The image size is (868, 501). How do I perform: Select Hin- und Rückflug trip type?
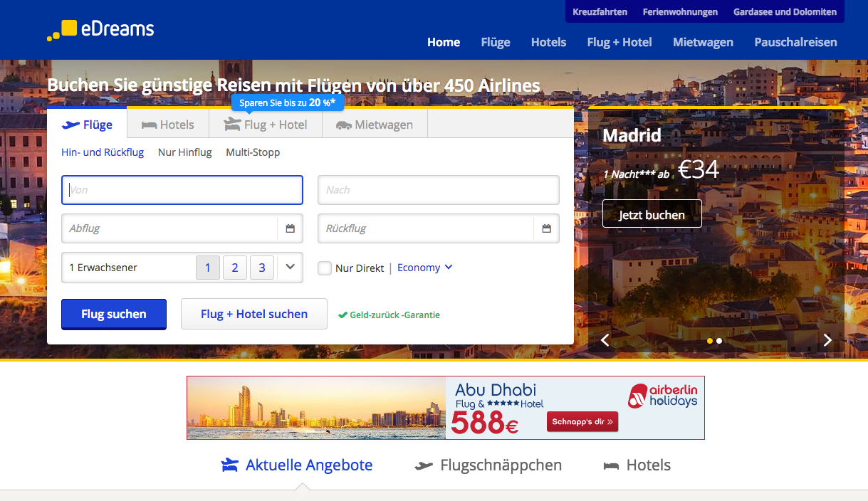(103, 152)
